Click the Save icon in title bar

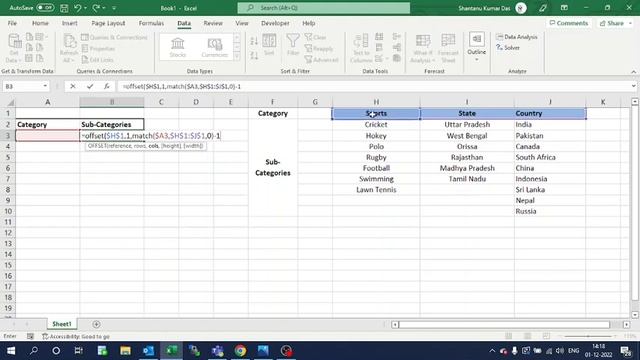click(64, 8)
